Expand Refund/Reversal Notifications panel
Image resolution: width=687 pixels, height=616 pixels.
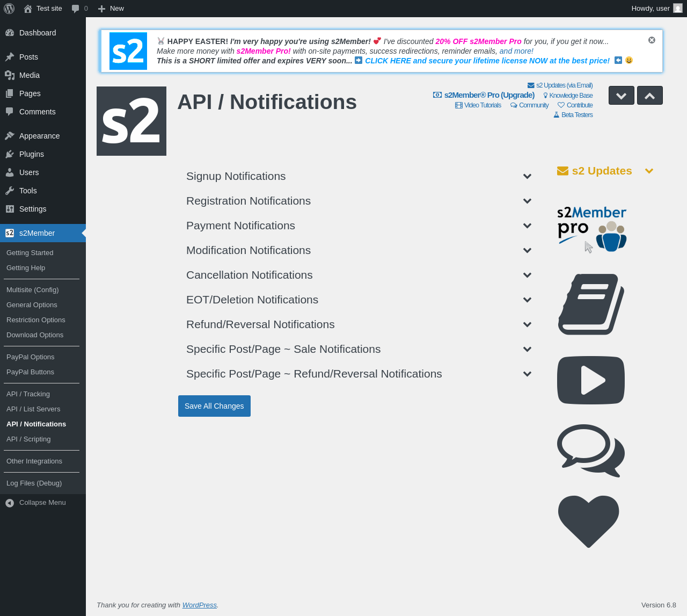(x=359, y=324)
